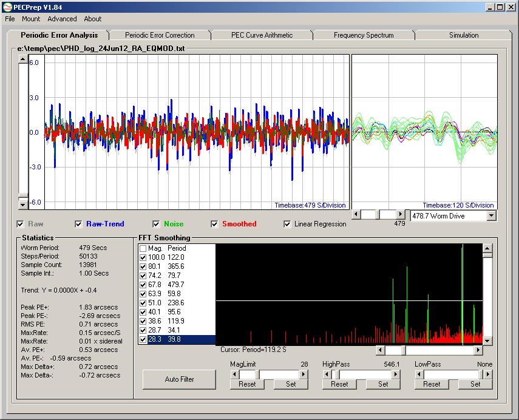Viewport: 519px width, 420px height.
Task: Click the left arrow of the FFT spectrum horizontal scrollbar
Action: 381,350
